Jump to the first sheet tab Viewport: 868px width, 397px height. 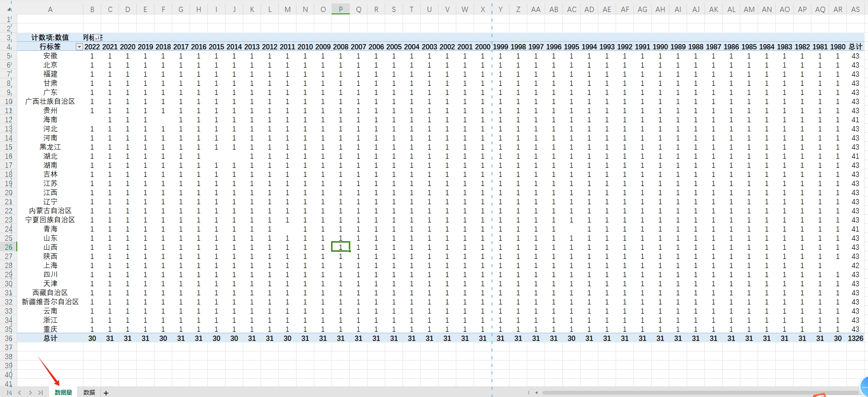tap(9, 393)
